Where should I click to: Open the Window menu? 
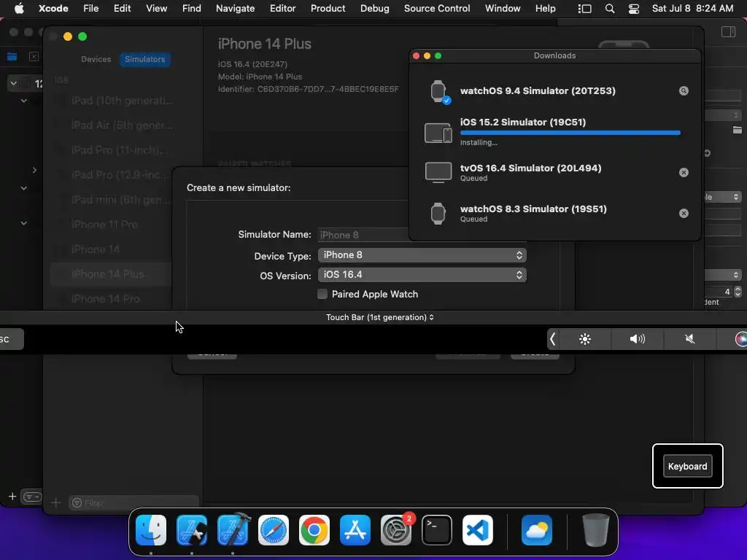503,9
